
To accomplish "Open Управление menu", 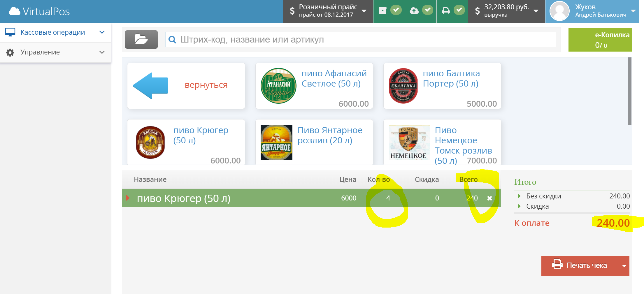I will click(x=55, y=52).
